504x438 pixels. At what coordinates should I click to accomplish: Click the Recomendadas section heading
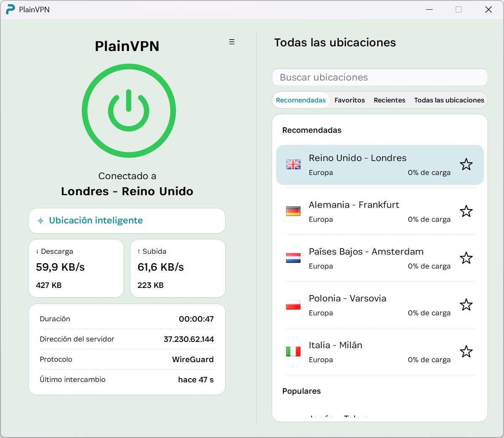[x=312, y=130]
